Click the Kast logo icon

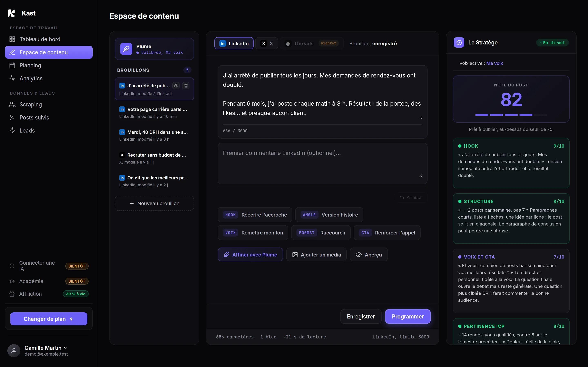(x=11, y=13)
